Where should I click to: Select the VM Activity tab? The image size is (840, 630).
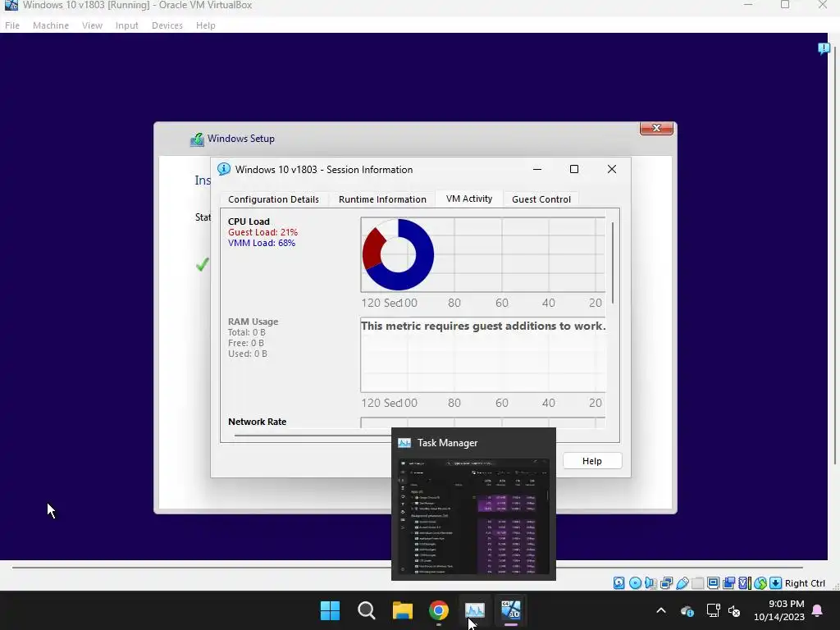coord(469,199)
